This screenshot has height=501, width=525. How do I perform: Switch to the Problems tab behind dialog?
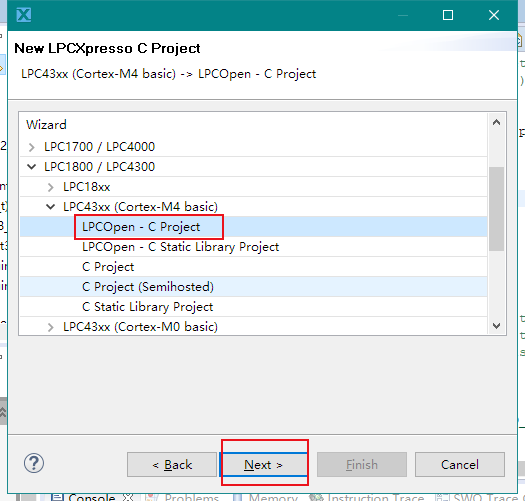click(x=183, y=497)
